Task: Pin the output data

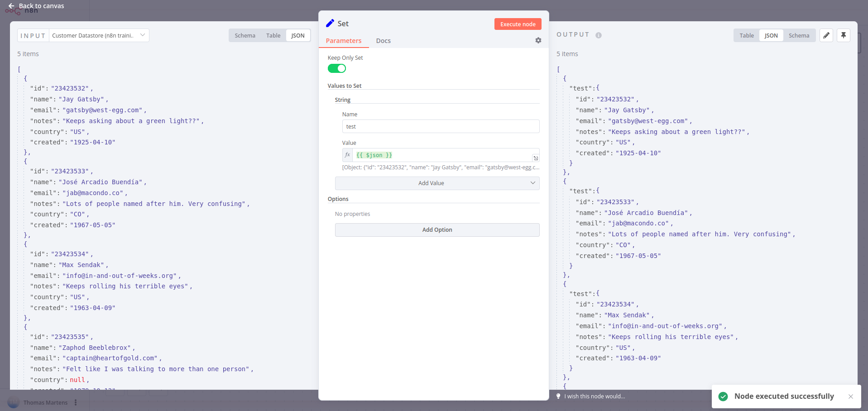Action: [843, 35]
